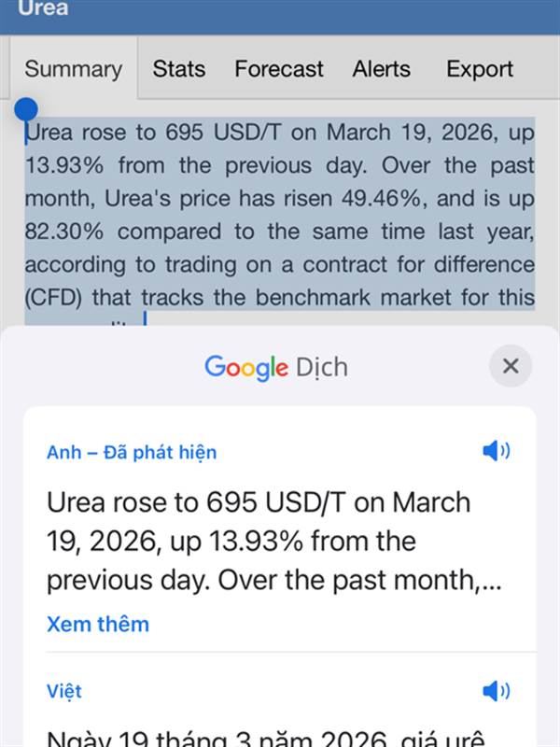Tap the English source text in translation card
Screen dimensions: 560x747
(x=273, y=542)
